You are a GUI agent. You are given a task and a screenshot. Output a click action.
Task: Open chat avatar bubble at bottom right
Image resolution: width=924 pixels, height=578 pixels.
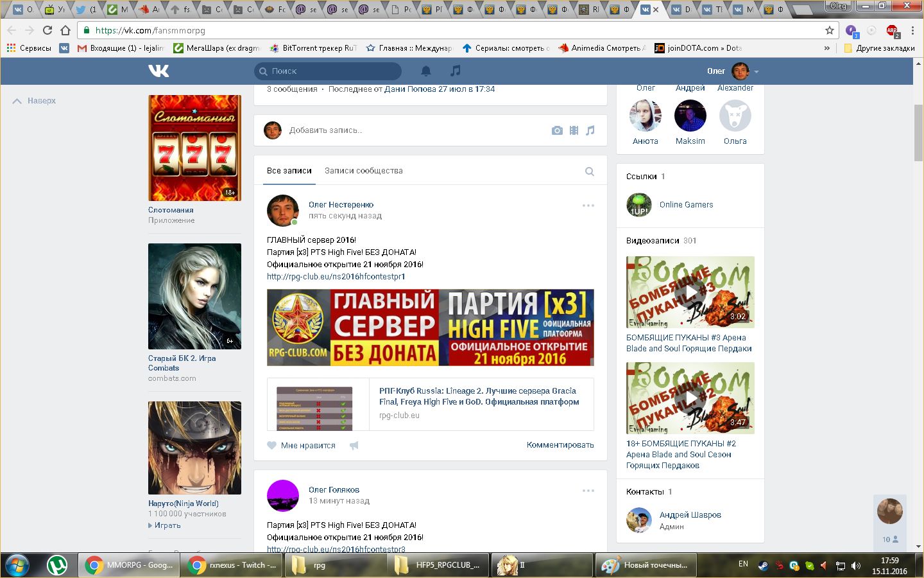click(890, 511)
